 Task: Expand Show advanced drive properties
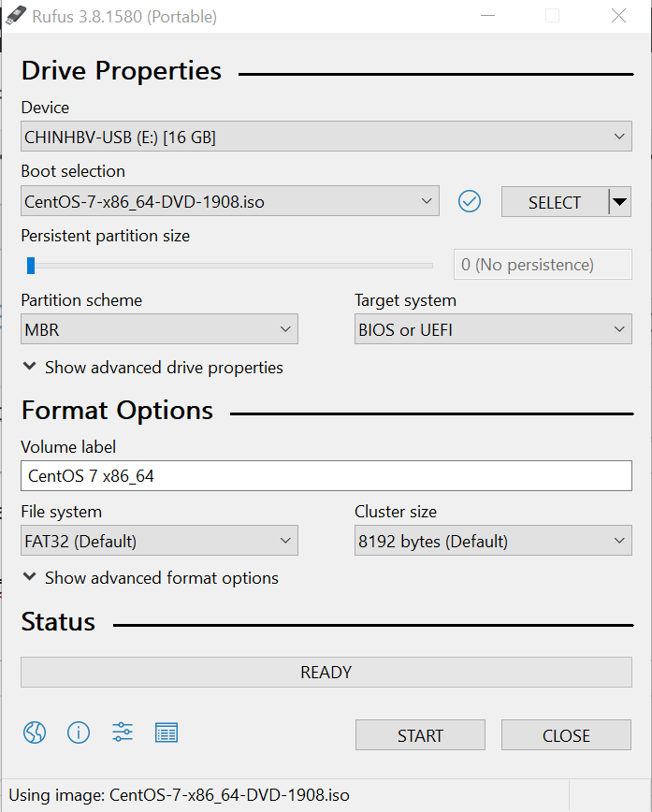(x=152, y=368)
